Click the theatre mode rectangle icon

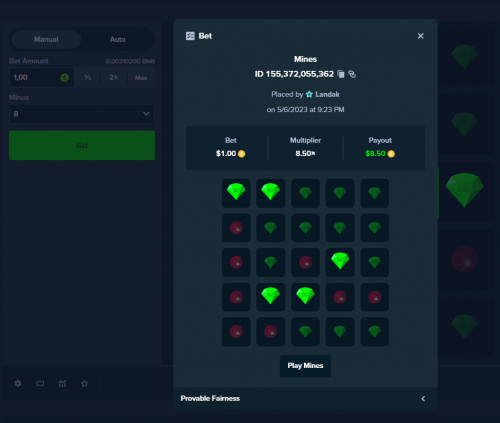(40, 383)
